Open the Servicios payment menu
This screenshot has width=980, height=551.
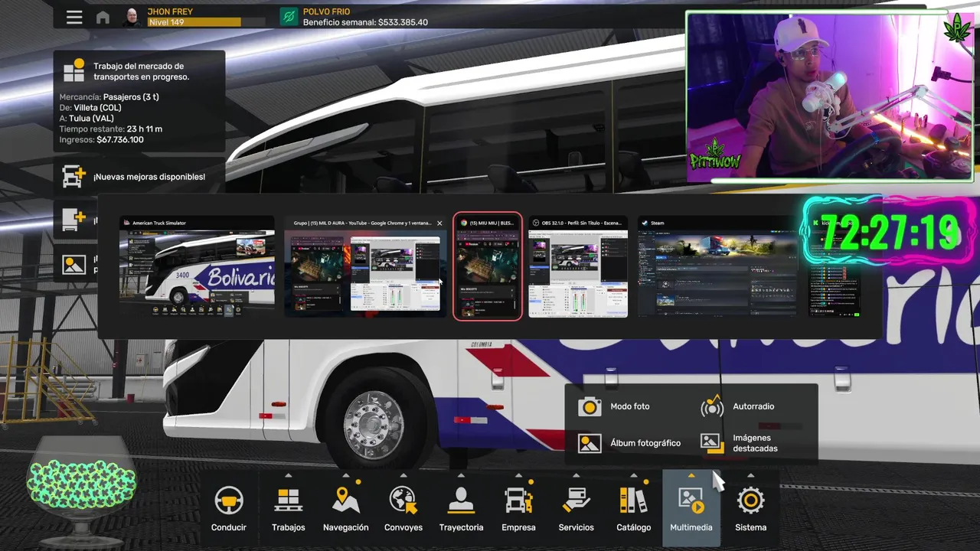click(576, 509)
